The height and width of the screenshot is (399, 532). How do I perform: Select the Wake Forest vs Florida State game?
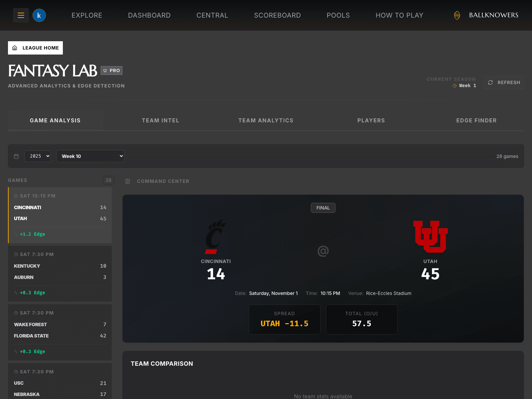tap(60, 332)
